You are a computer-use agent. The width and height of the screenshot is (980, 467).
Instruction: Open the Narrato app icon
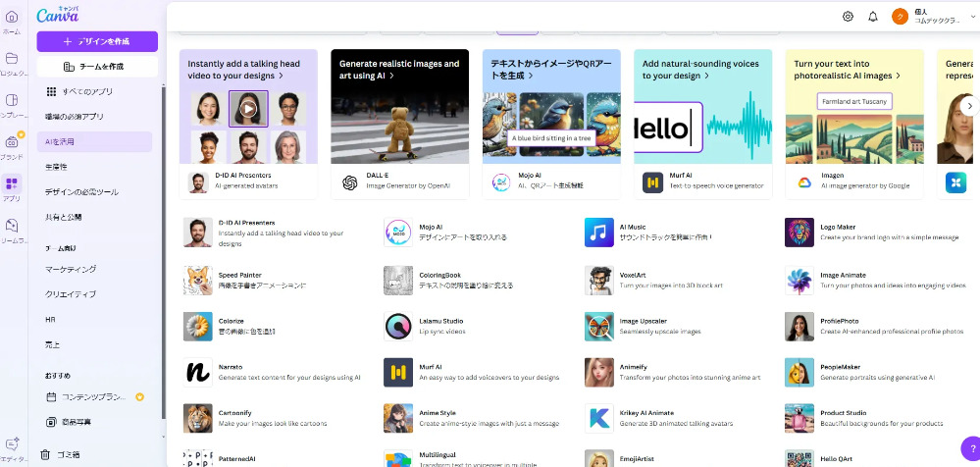click(x=197, y=373)
